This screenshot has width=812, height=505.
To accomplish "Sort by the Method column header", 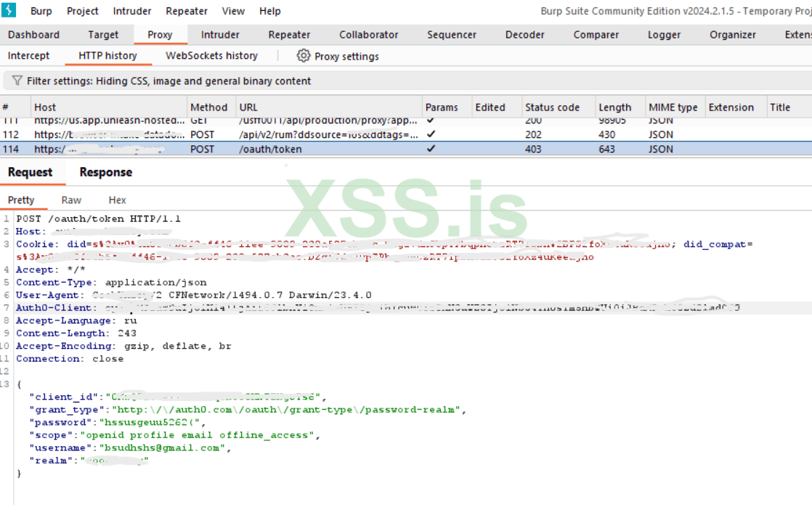I will pyautogui.click(x=211, y=108).
